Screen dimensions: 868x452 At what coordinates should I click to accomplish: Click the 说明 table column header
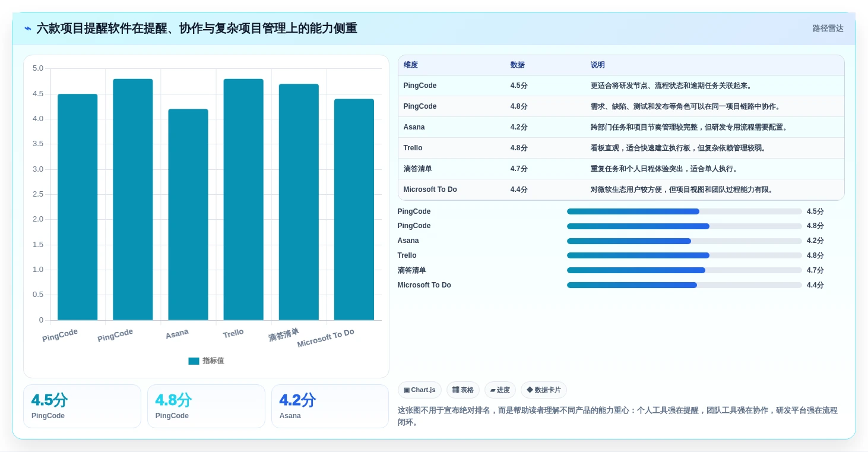(x=598, y=65)
